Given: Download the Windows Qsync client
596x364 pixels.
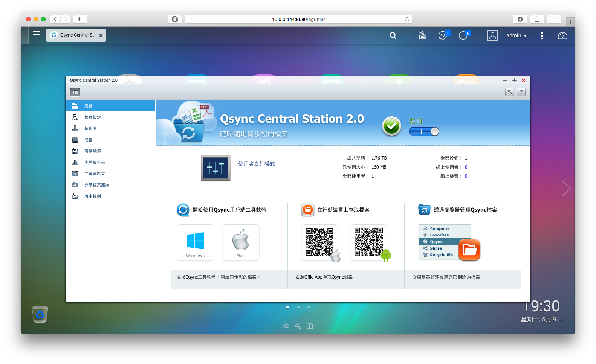Looking at the screenshot, I should [196, 242].
